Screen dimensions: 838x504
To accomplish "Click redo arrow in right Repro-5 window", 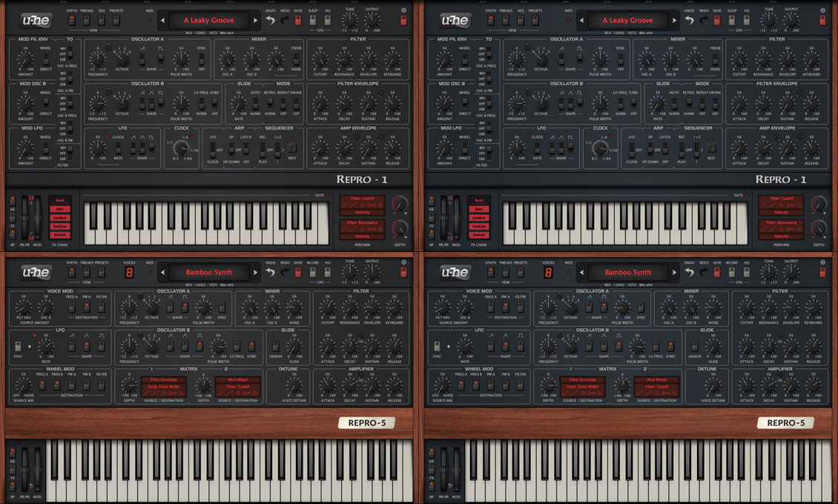I will tap(704, 272).
